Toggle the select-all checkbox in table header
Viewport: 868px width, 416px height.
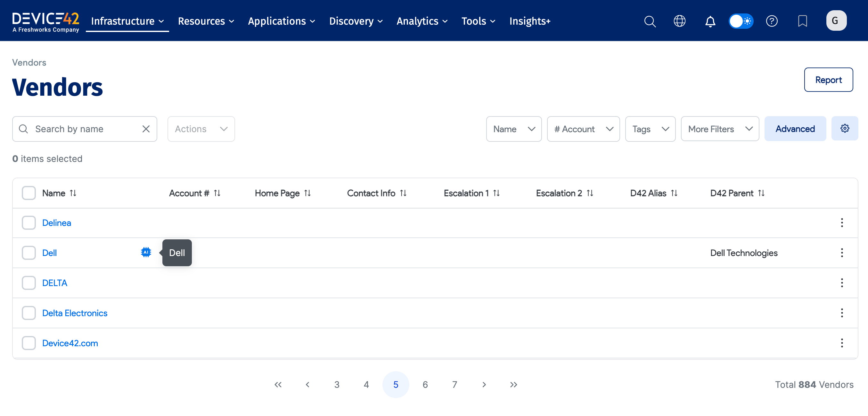29,193
